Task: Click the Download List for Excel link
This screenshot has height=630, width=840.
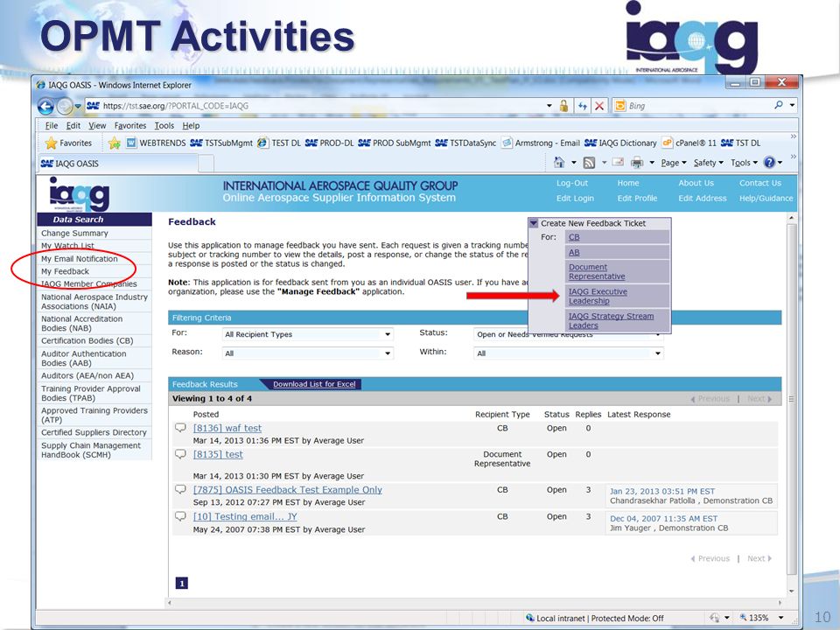Action: click(x=314, y=384)
